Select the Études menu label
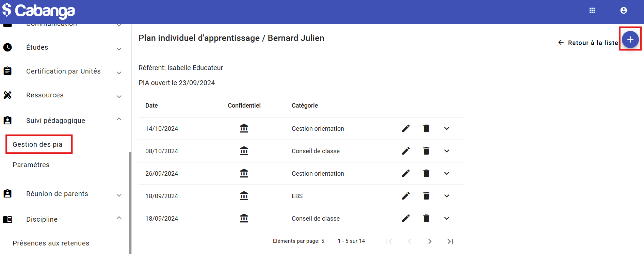The height and width of the screenshot is (254, 644). coord(37,47)
